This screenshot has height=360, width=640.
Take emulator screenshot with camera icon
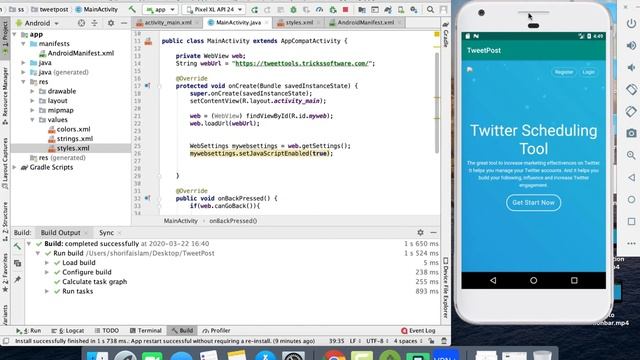click(631, 133)
